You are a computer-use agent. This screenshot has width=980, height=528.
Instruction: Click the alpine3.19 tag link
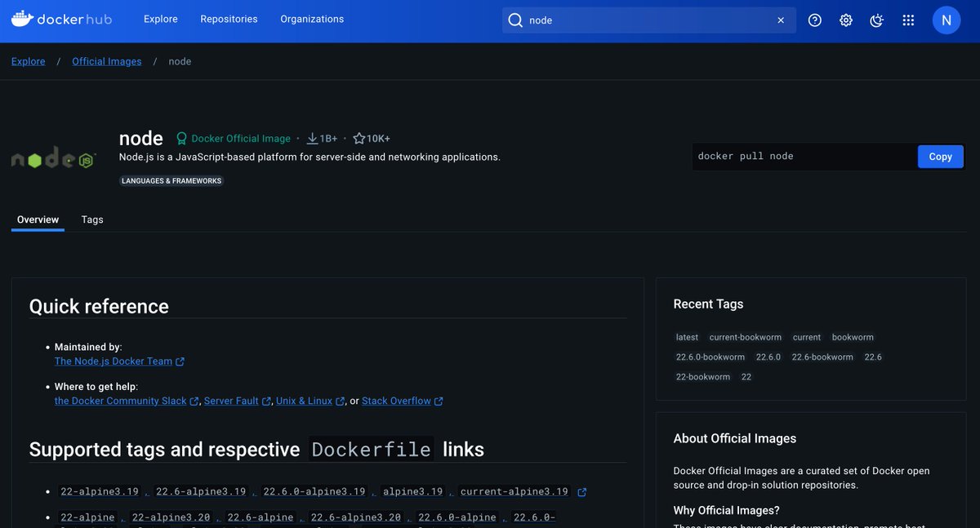pyautogui.click(x=412, y=492)
